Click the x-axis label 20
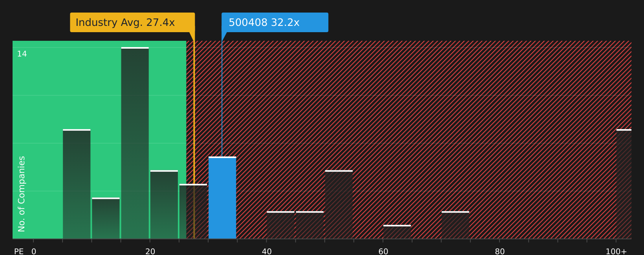The image size is (644, 255). pyautogui.click(x=150, y=251)
